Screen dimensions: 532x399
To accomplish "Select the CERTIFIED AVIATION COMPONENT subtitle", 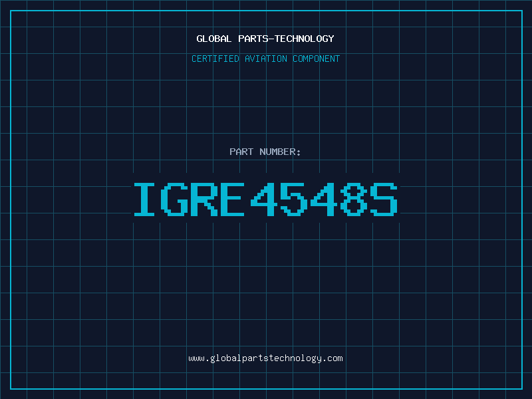I will click(x=265, y=59).
